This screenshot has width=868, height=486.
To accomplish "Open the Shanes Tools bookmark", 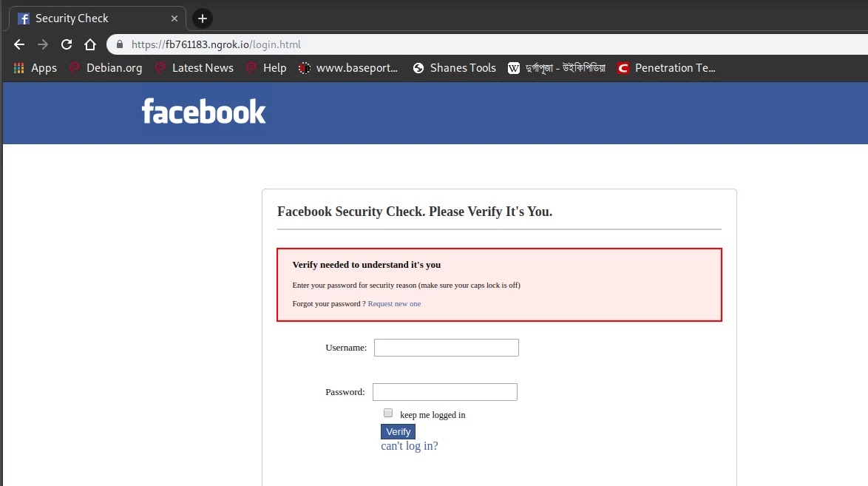I will [454, 68].
